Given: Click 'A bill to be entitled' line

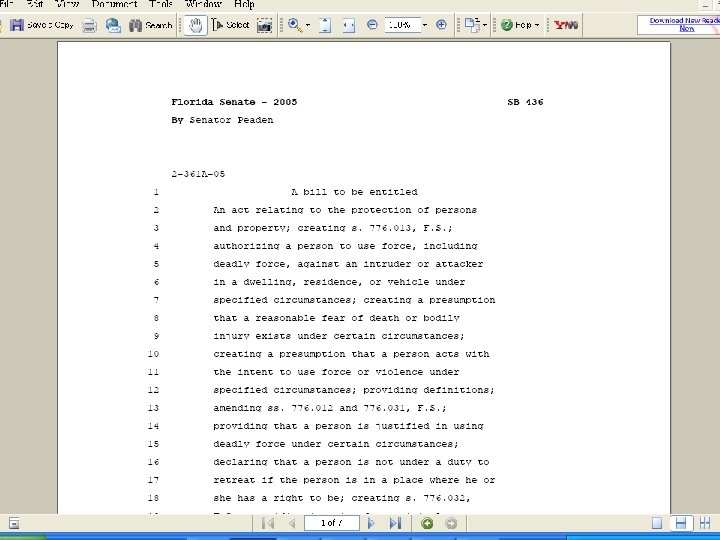Looking at the screenshot, I should tap(354, 192).
